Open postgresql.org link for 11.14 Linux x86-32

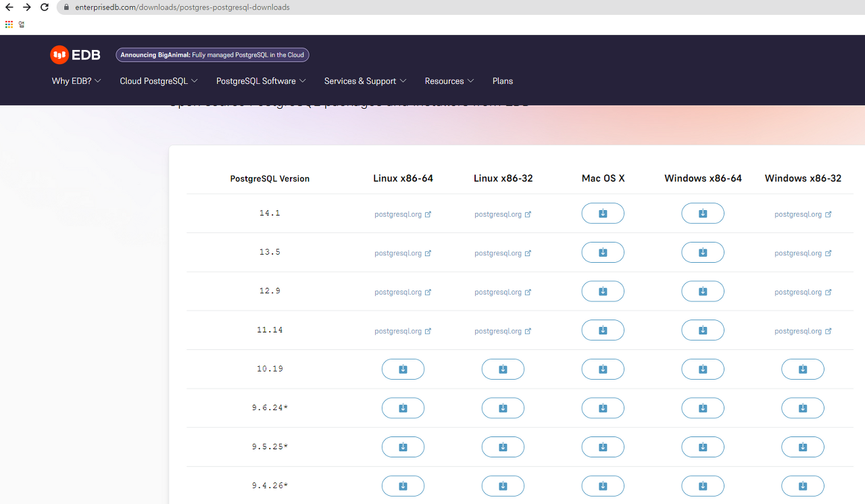click(503, 331)
